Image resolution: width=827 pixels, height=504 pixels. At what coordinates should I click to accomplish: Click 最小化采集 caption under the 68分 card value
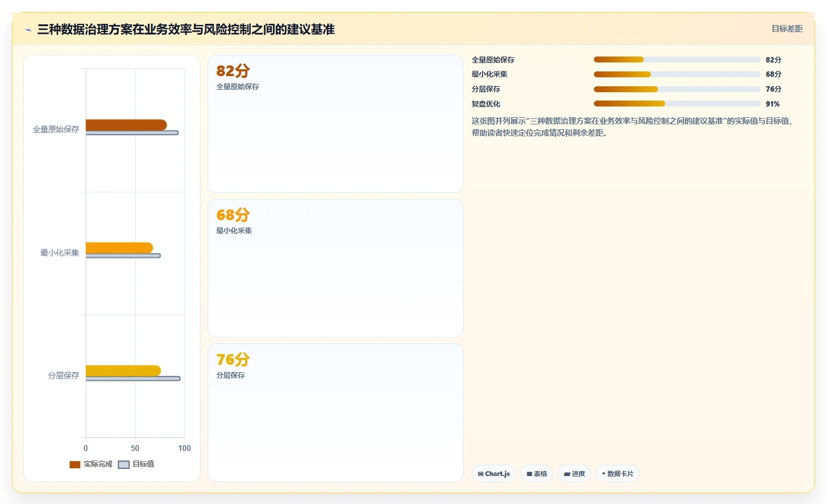click(x=234, y=231)
